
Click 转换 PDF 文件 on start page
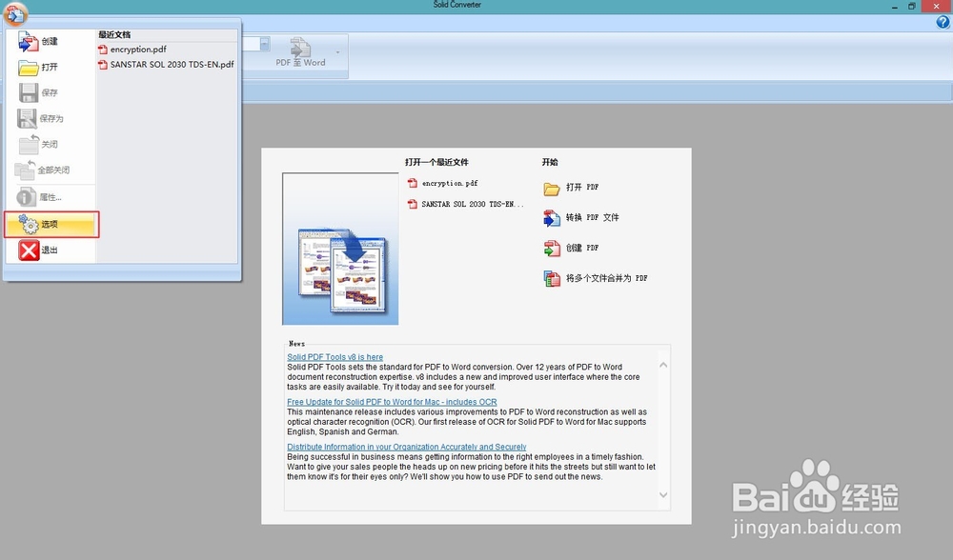[x=593, y=217]
